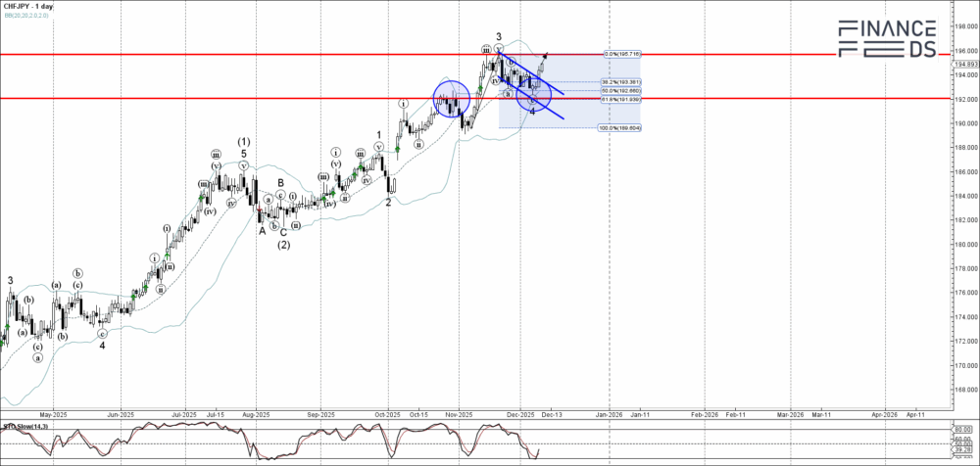Click the (1) Elliott wave label

point(244,142)
